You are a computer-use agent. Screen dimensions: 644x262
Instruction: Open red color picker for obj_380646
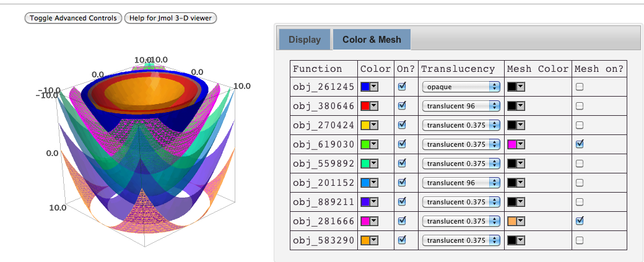click(x=369, y=107)
